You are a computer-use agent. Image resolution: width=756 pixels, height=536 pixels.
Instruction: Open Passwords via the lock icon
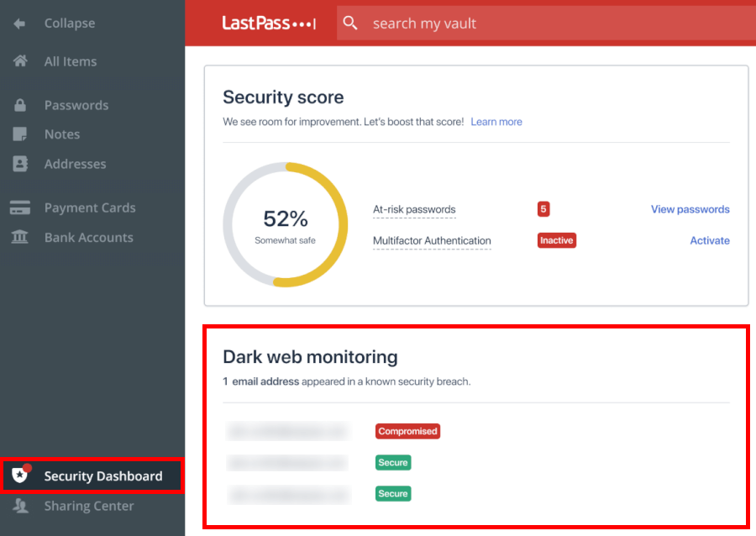[18, 104]
